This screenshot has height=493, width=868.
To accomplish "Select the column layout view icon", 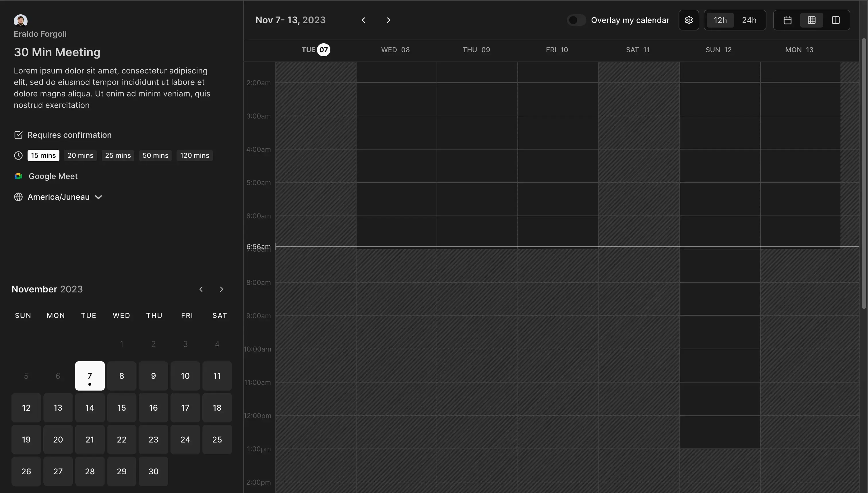I will pyautogui.click(x=836, y=20).
